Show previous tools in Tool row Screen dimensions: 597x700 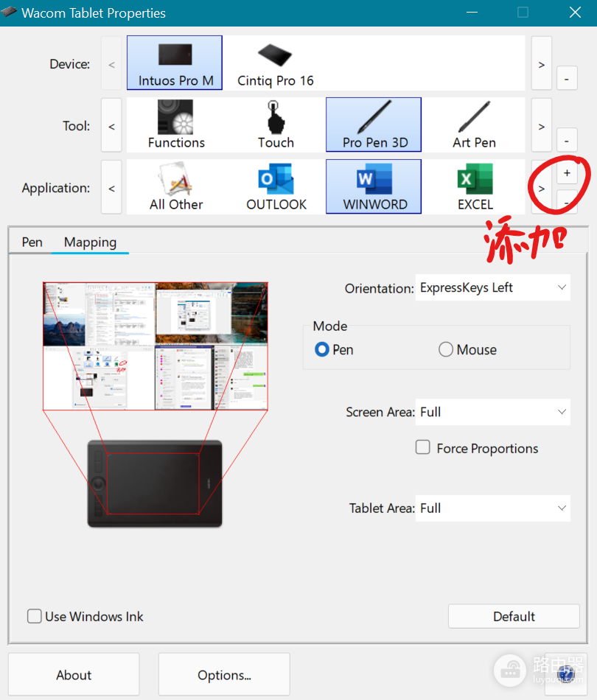click(x=111, y=125)
